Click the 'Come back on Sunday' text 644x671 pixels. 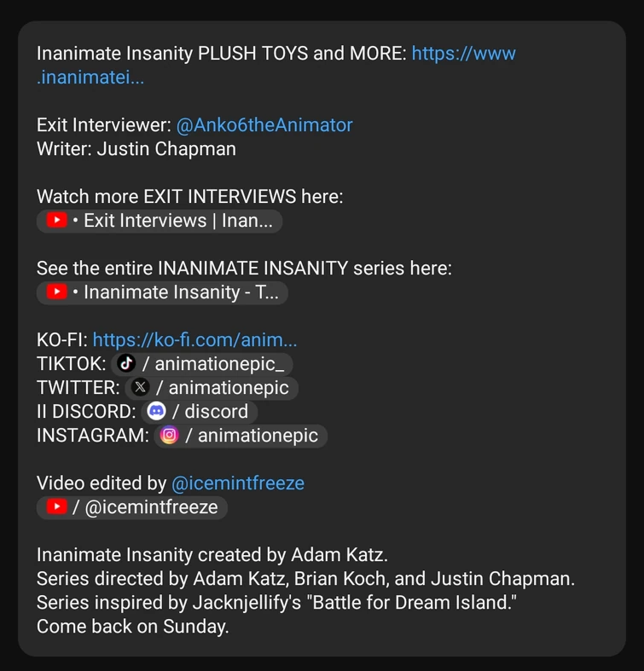coord(132,627)
